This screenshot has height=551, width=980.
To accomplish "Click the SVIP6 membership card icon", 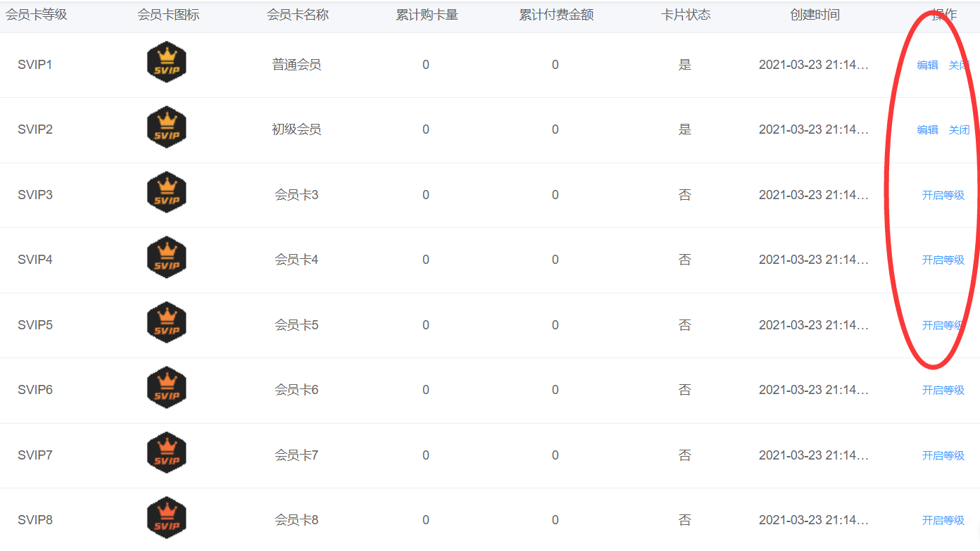I will pyautogui.click(x=167, y=387).
